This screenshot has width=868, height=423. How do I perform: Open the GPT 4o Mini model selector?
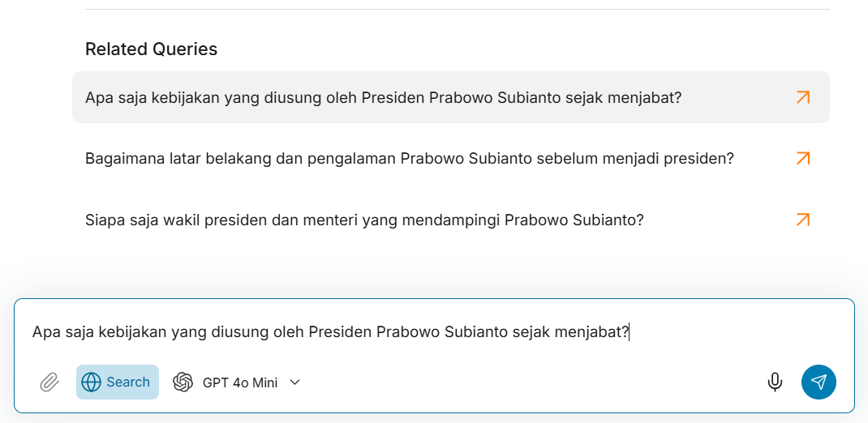pyautogui.click(x=240, y=382)
